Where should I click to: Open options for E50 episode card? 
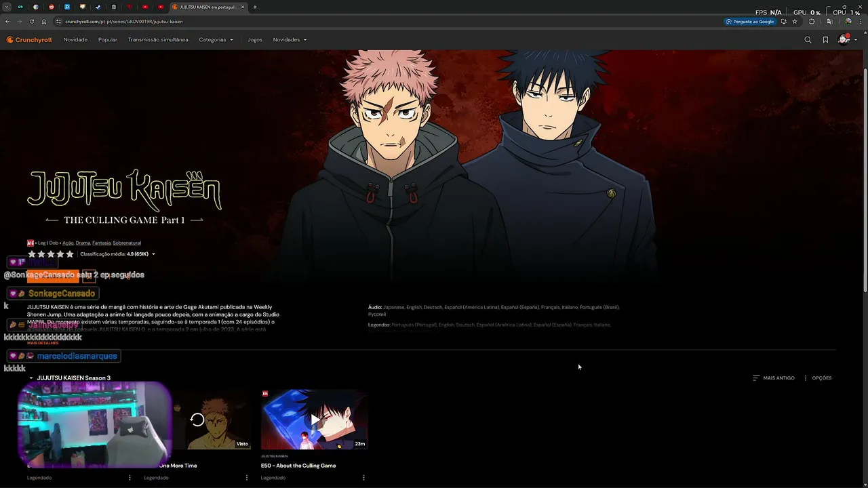point(363,478)
